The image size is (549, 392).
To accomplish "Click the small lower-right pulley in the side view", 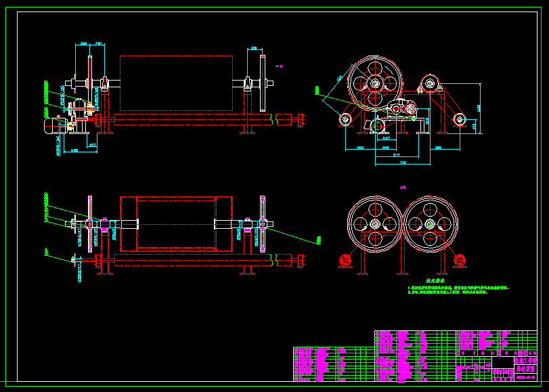I will coord(460,119).
